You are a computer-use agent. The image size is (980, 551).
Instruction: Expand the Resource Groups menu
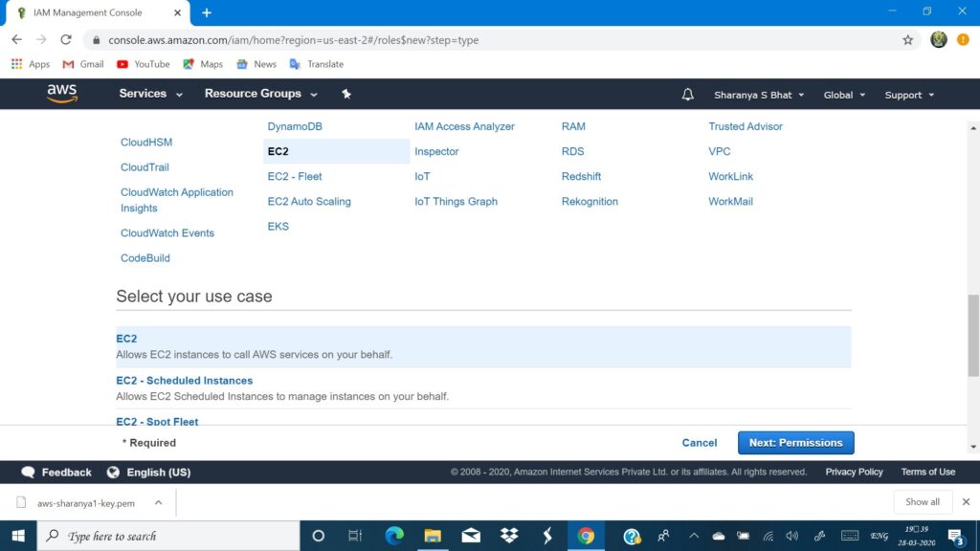point(260,94)
